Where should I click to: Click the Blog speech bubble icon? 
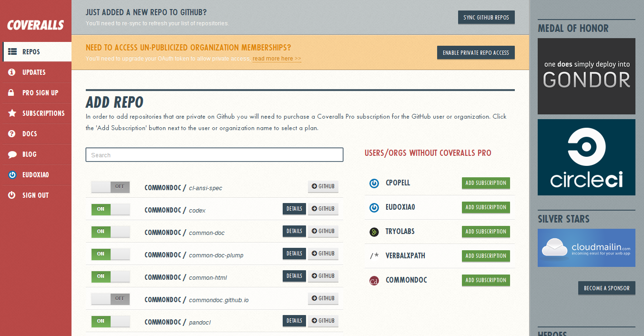click(12, 154)
